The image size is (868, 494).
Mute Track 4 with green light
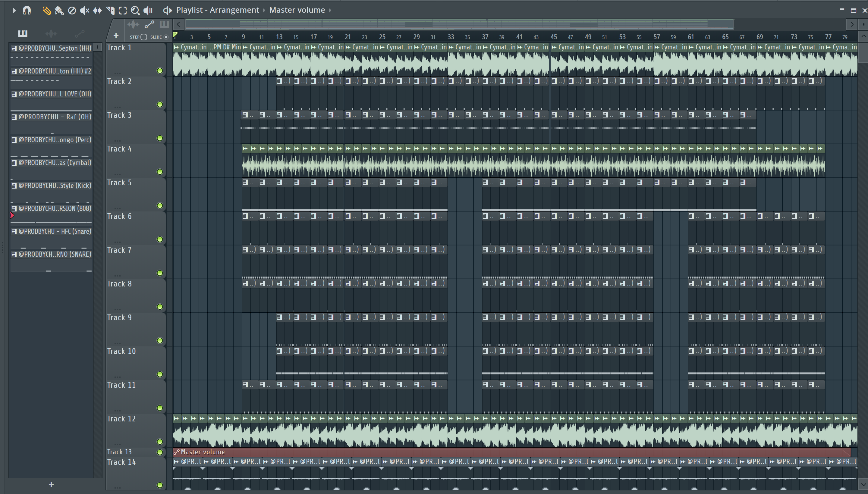point(159,172)
